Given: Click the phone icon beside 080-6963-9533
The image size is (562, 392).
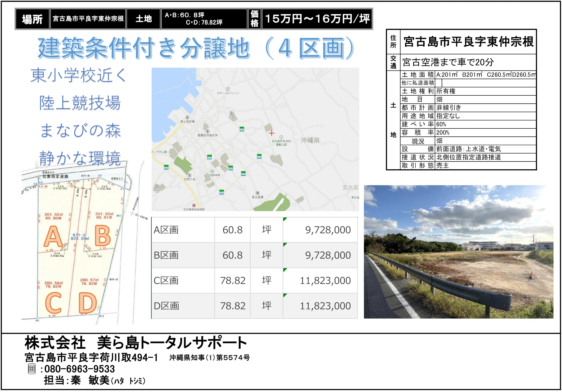Looking at the screenshot, I should tap(32, 369).
